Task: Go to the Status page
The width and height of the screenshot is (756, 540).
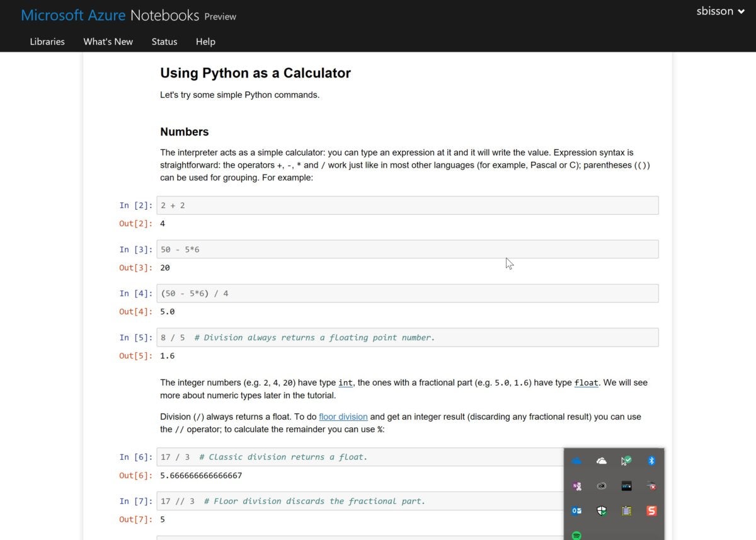Action: 164,42
